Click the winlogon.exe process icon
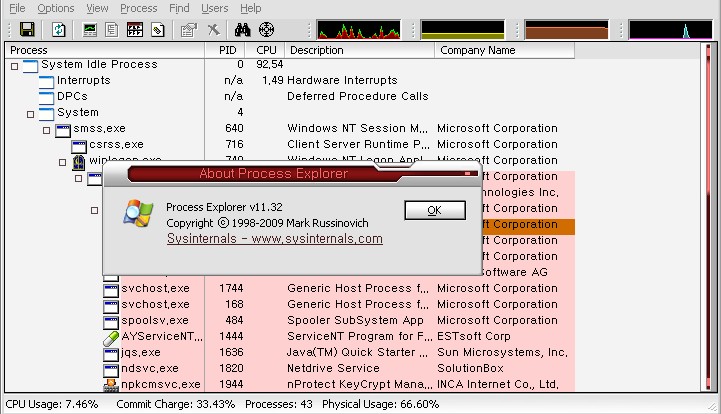 [x=79, y=161]
